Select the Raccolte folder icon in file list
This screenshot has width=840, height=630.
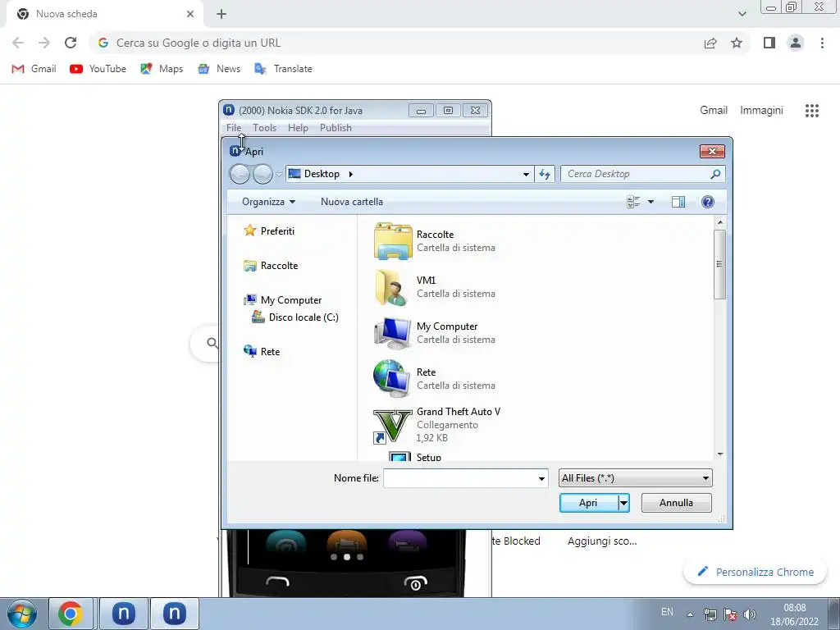click(393, 241)
